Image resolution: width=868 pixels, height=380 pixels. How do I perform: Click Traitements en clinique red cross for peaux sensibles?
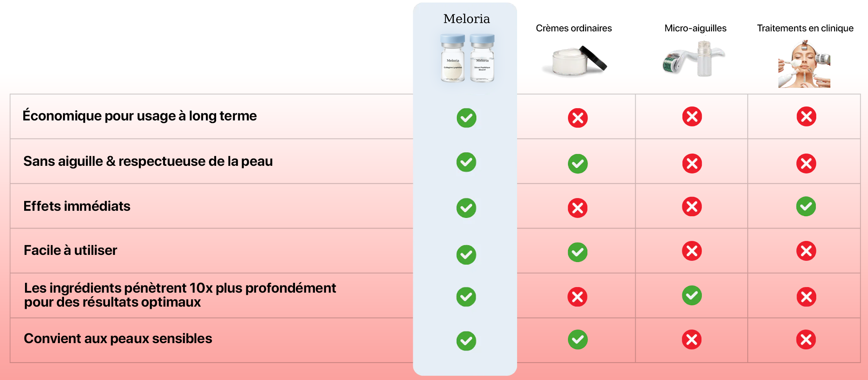click(x=806, y=339)
